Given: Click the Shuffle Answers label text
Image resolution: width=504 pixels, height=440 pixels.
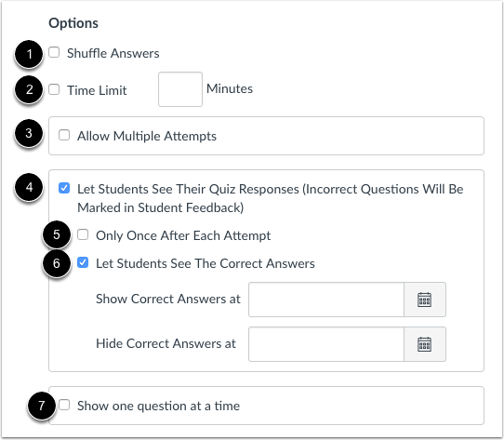Looking at the screenshot, I should coord(113,53).
